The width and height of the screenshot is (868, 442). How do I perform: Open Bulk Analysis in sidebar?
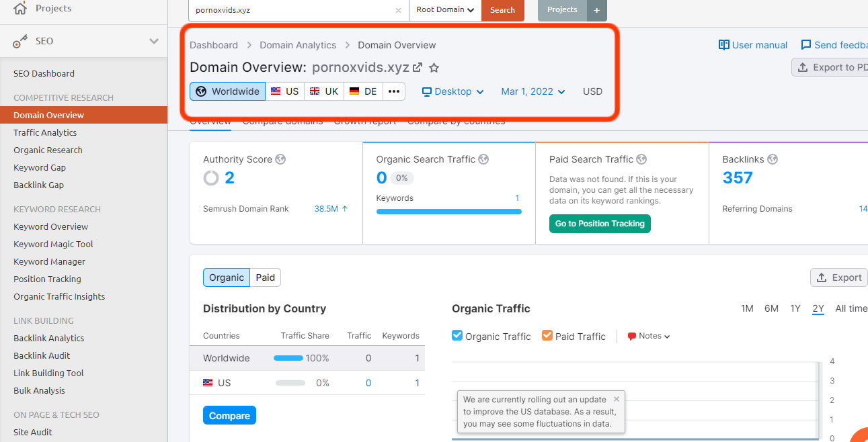coord(39,390)
